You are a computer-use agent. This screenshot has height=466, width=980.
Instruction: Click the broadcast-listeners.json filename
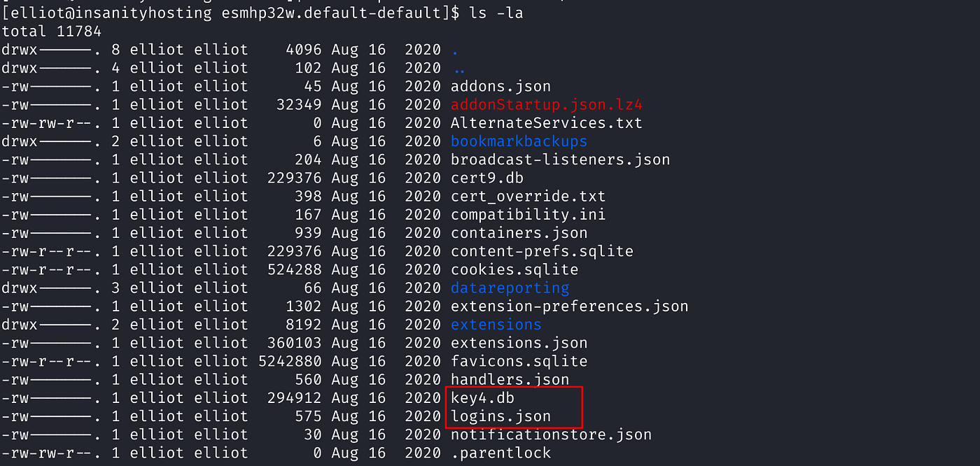coord(560,160)
